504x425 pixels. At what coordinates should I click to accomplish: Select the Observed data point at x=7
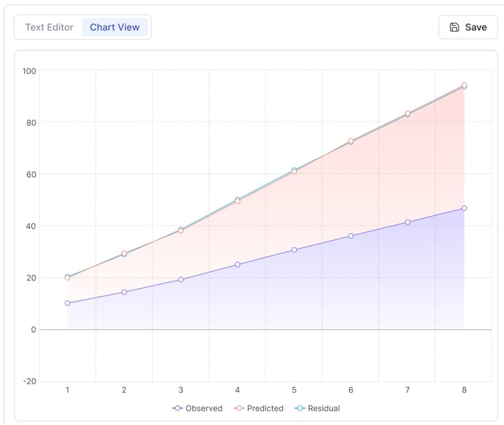[408, 222]
